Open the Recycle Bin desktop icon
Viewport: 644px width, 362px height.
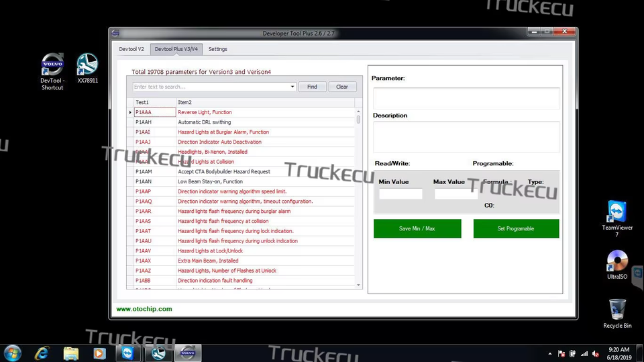pyautogui.click(x=617, y=314)
